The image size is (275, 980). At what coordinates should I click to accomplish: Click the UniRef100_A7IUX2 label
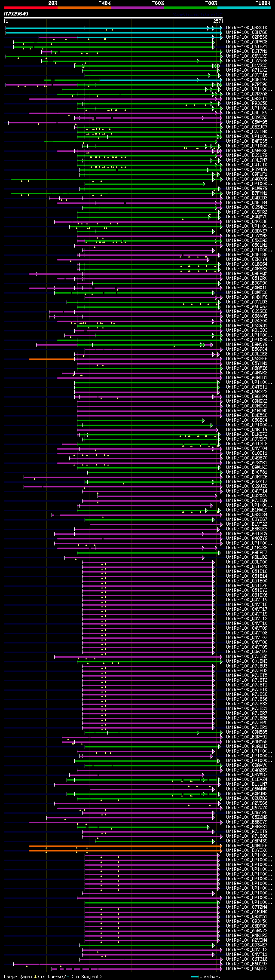pos(247,70)
